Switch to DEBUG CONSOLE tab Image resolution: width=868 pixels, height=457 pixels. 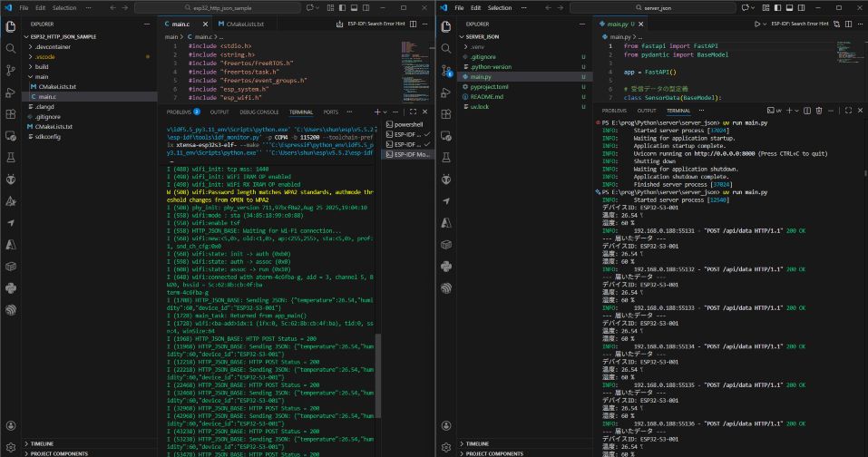[259, 112]
